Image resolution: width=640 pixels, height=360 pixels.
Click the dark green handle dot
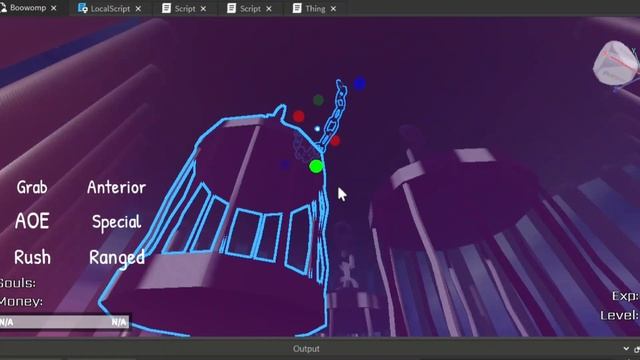tap(318, 100)
